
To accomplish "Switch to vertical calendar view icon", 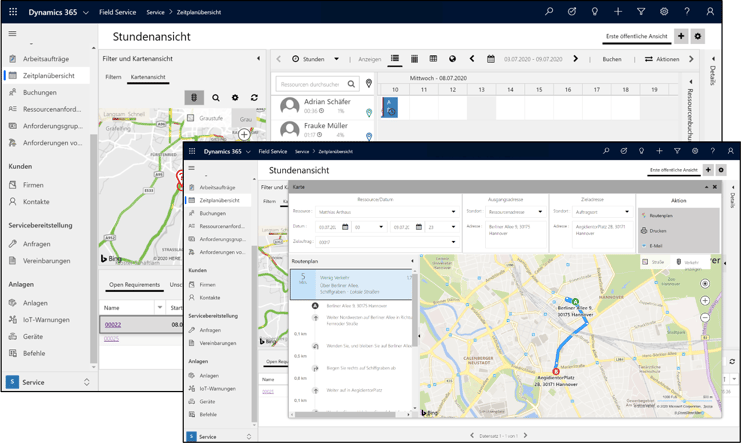I will [x=414, y=58].
